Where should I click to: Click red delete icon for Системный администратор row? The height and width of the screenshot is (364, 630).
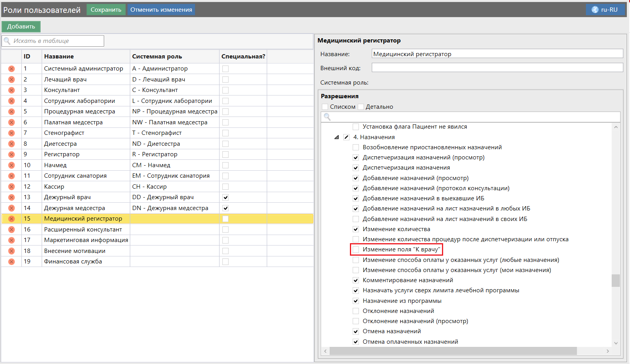(11, 69)
